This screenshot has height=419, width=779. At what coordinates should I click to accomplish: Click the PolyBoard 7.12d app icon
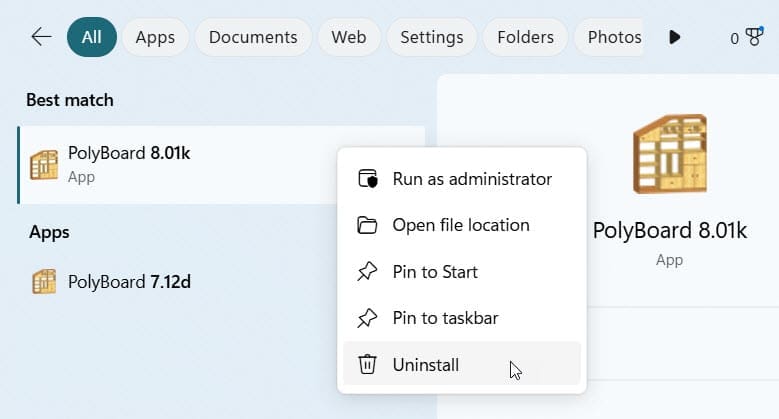pyautogui.click(x=44, y=282)
